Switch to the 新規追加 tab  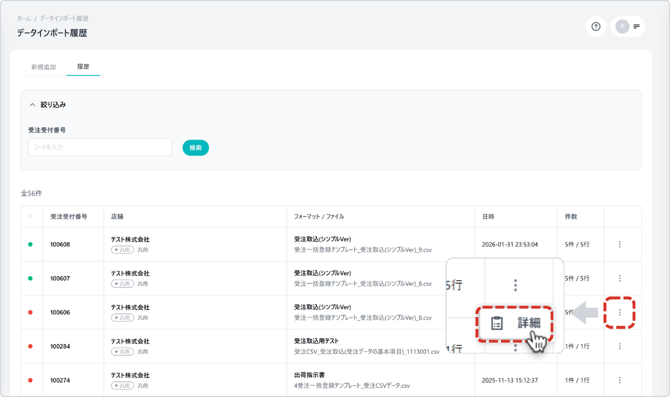click(43, 67)
